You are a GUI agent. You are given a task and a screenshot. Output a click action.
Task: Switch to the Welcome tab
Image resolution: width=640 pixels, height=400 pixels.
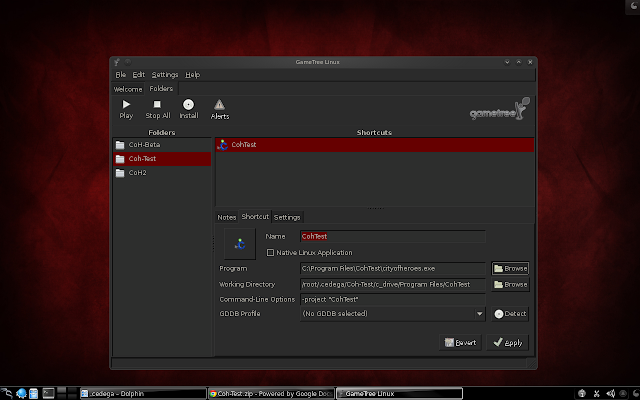click(128, 89)
